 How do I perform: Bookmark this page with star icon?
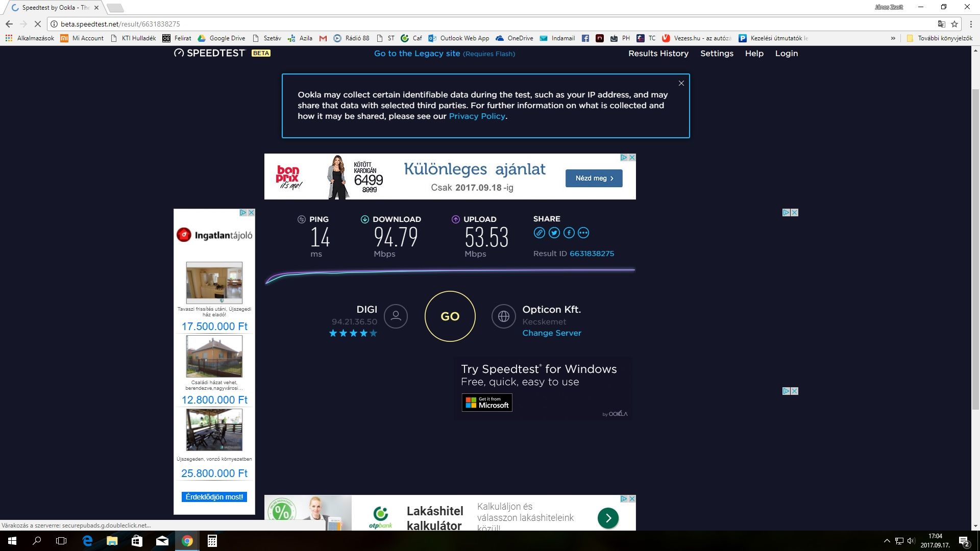(954, 24)
